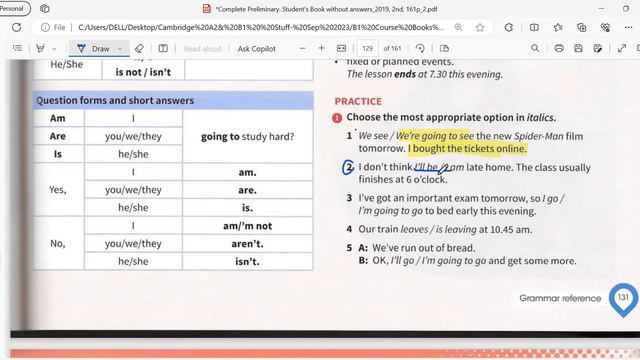Minimize the browser window
Image resolution: width=640 pixels, height=360 pixels.
(x=601, y=8)
